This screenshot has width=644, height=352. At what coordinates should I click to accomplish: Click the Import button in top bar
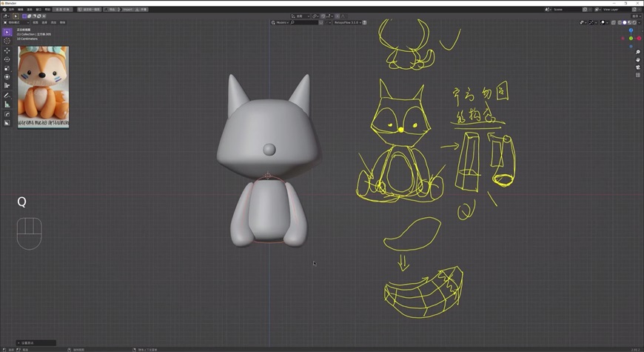point(127,10)
